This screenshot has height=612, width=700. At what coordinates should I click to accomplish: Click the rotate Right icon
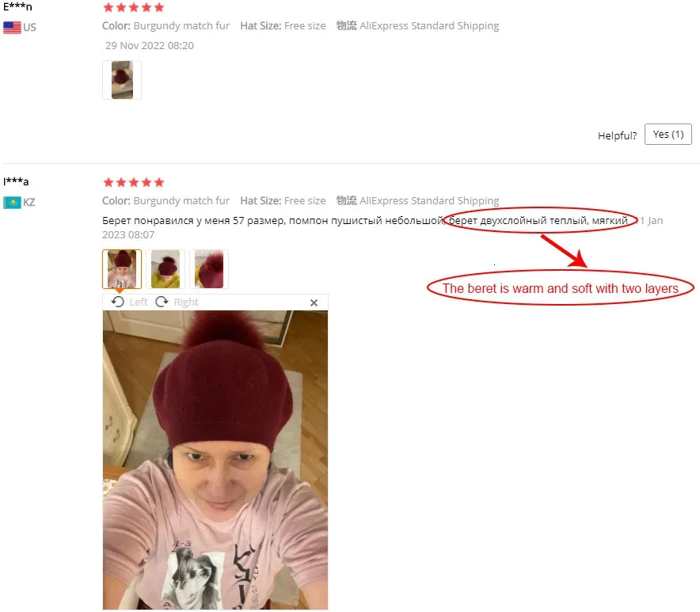162,302
